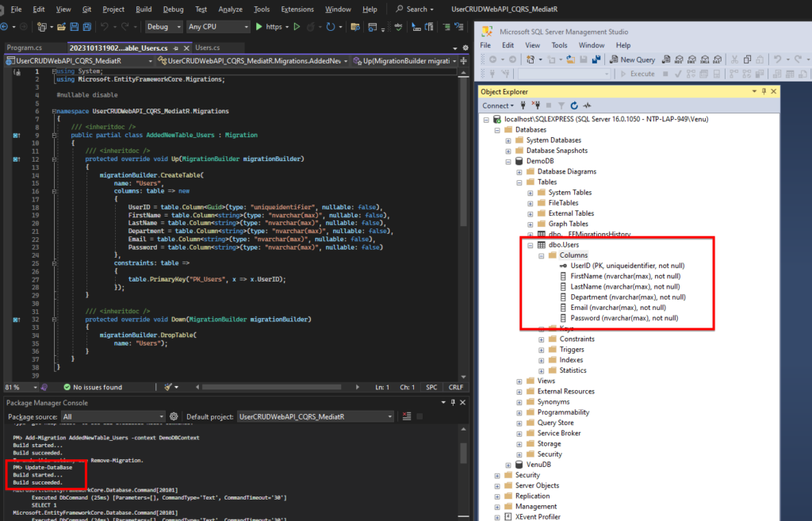Open Package Manager Console settings gear
Screen dimensions: 812x521
pyautogui.click(x=174, y=416)
